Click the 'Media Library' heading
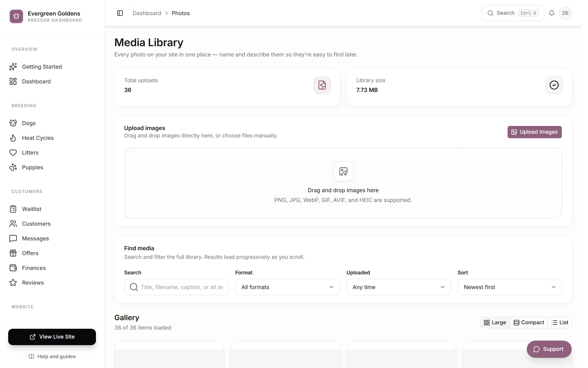The width and height of the screenshot is (588, 368). pyautogui.click(x=149, y=43)
